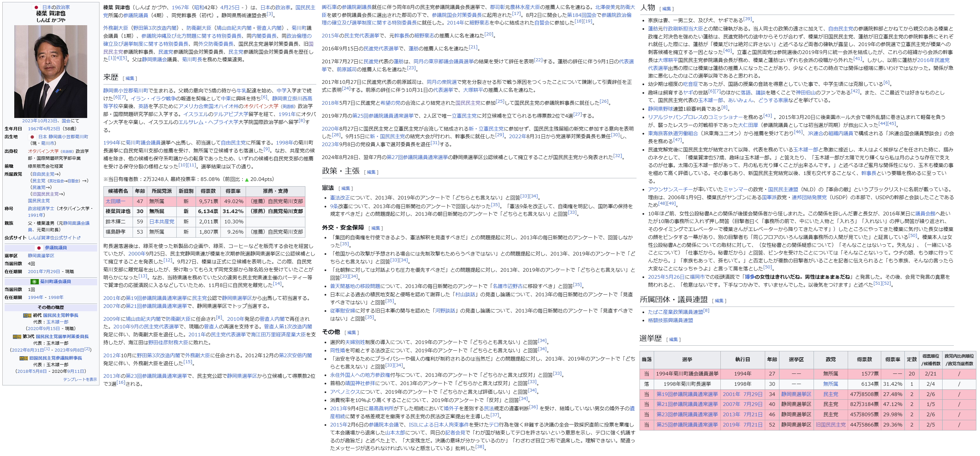
Task: Click the Japan flag icon beside 日本の政治家
Action: tap(36, 7)
